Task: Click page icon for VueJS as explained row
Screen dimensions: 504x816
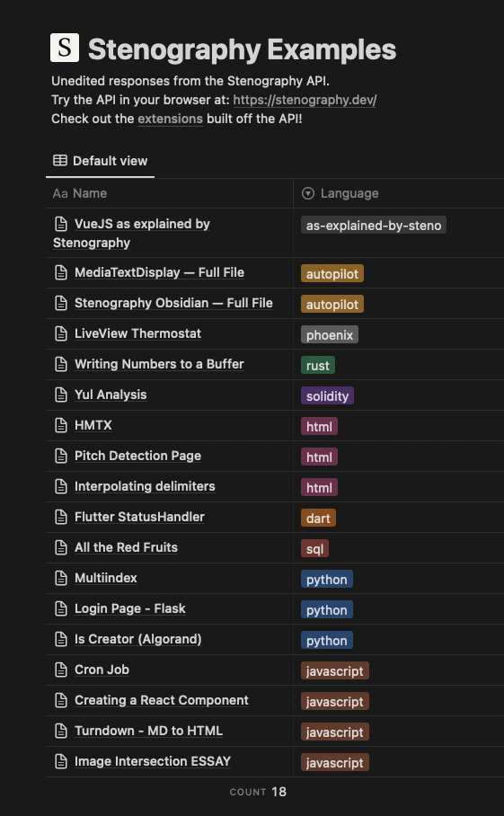Action: 61,225
